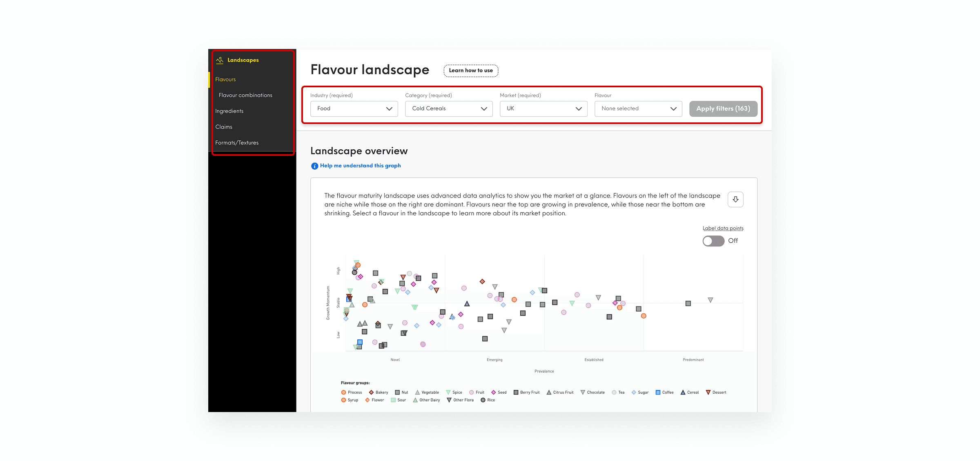Click the Sugar legend diamond icon

634,392
